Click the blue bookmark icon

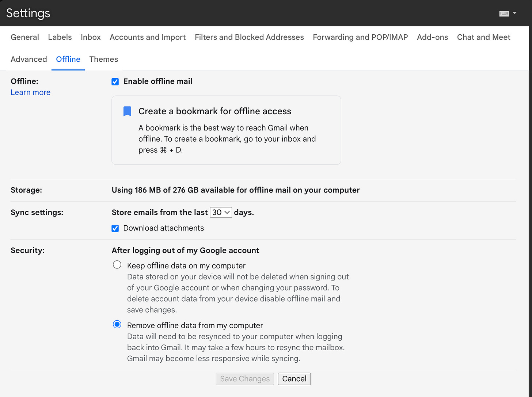pyautogui.click(x=127, y=111)
